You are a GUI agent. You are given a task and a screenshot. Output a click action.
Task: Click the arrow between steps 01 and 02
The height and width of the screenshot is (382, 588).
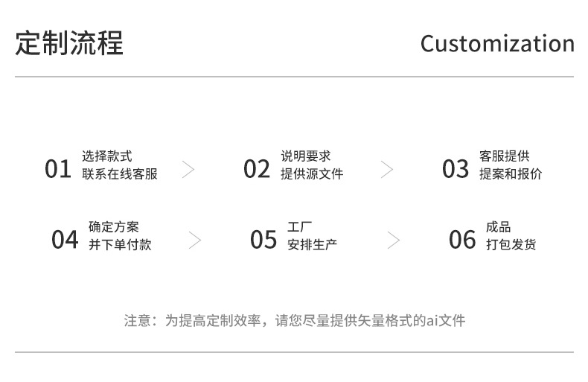pos(188,169)
